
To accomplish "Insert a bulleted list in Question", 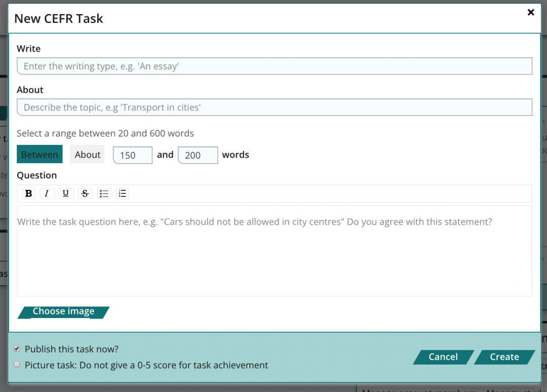I will coord(104,193).
